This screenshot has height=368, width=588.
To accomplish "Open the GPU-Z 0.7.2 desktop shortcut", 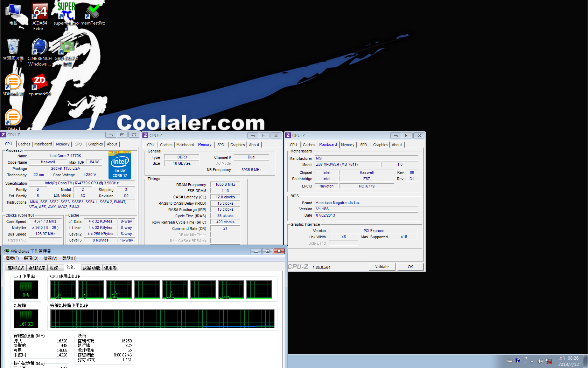I will 66,53.
